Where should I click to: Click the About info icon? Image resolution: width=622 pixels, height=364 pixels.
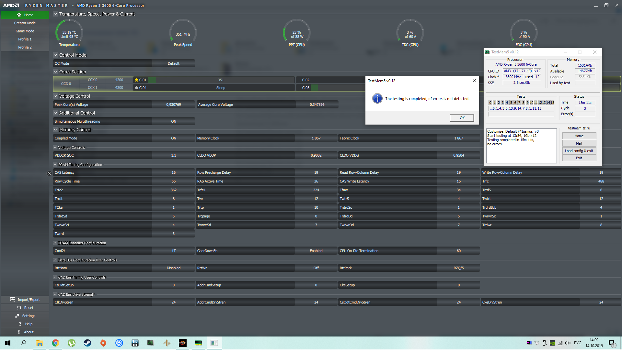pyautogui.click(x=19, y=332)
